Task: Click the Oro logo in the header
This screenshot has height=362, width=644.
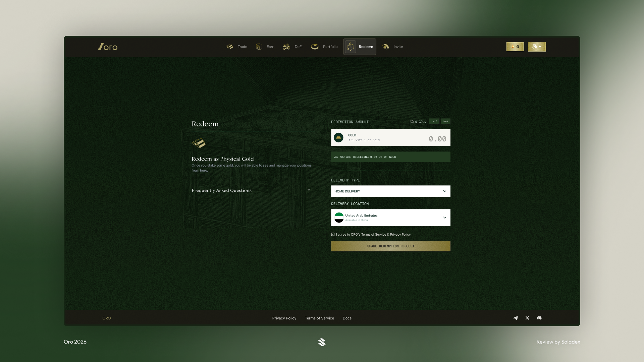Action: (108, 47)
